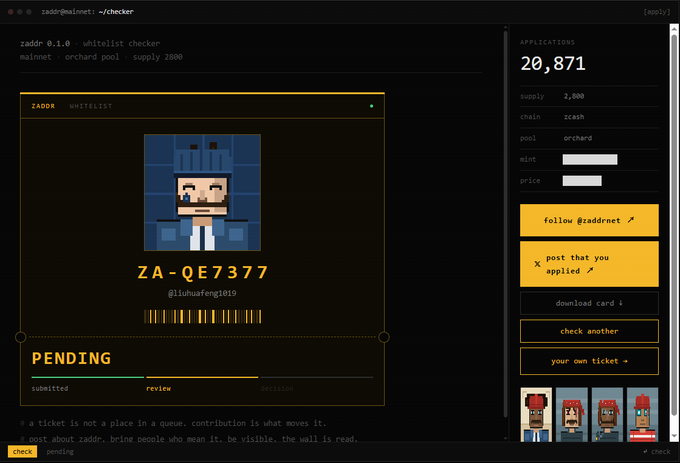Click the right arrow on your own ticket
680x463 pixels.
point(625,361)
